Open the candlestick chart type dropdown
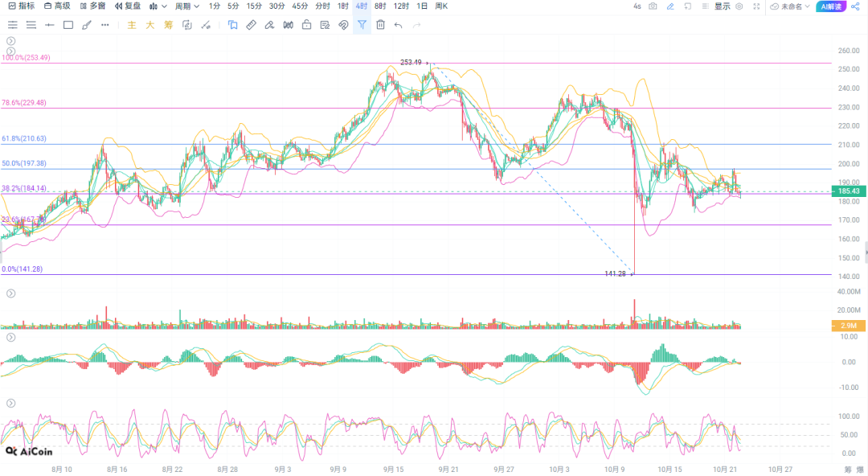Screen dimensions: 868x476 pos(158,6)
